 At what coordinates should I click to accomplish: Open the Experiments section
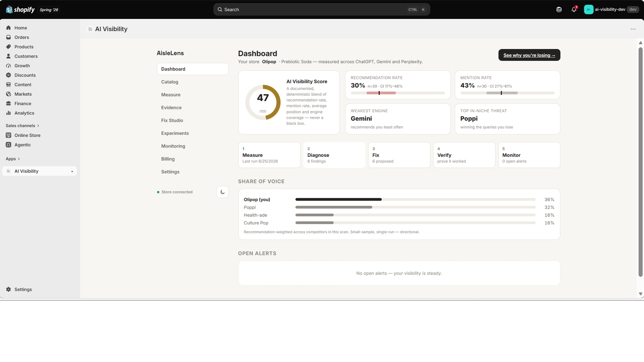pos(193,134)
